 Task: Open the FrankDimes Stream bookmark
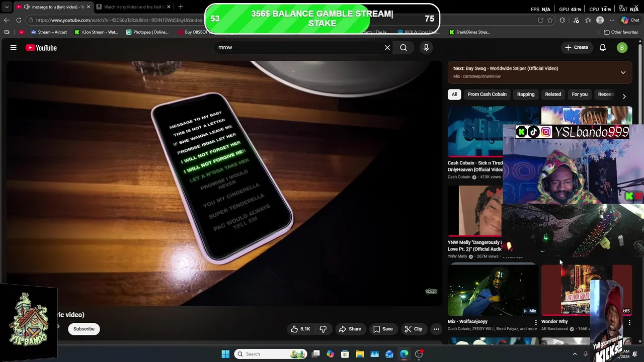pos(469,32)
